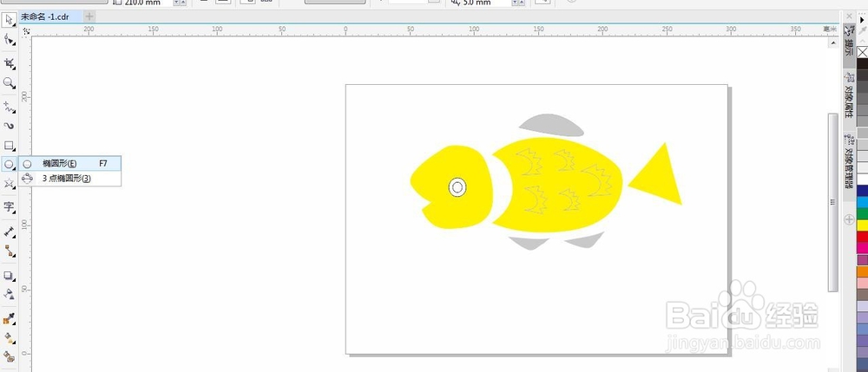This screenshot has height=372, width=868.
Task: Select the Freehand drawing tool
Action: (x=9, y=107)
